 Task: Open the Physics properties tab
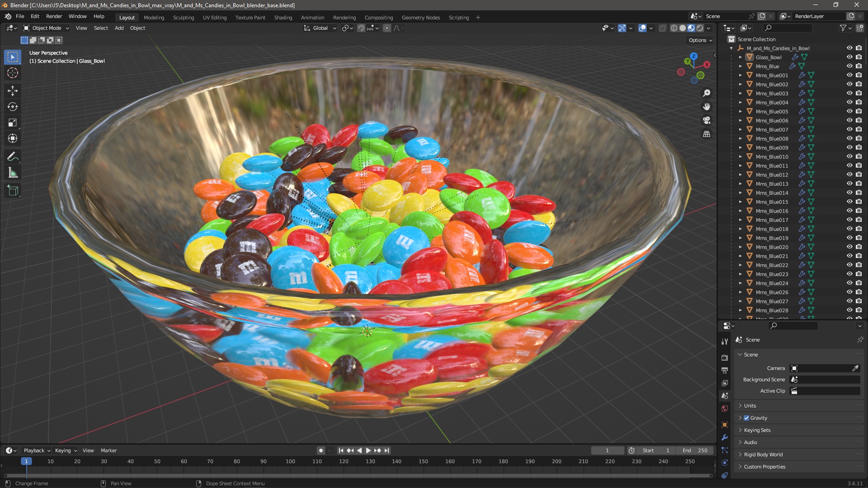click(725, 463)
